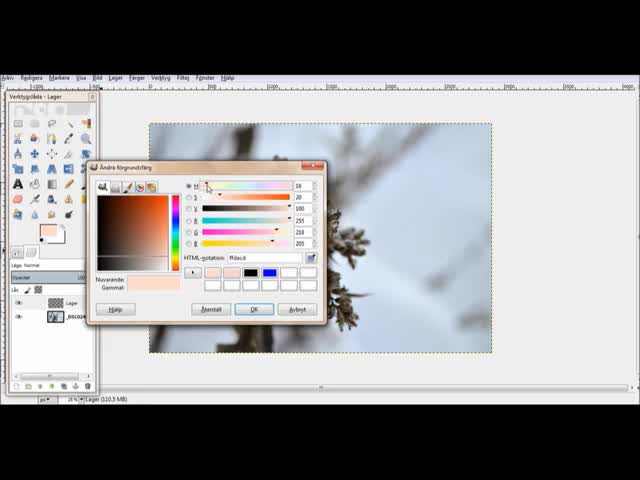Open the Filter menu
This screenshot has height=480, width=640.
[x=183, y=78]
